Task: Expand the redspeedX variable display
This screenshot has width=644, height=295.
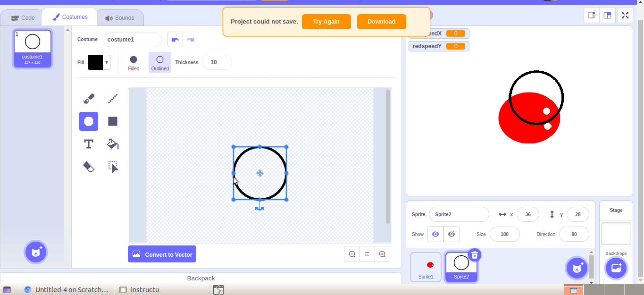Action: [439, 33]
